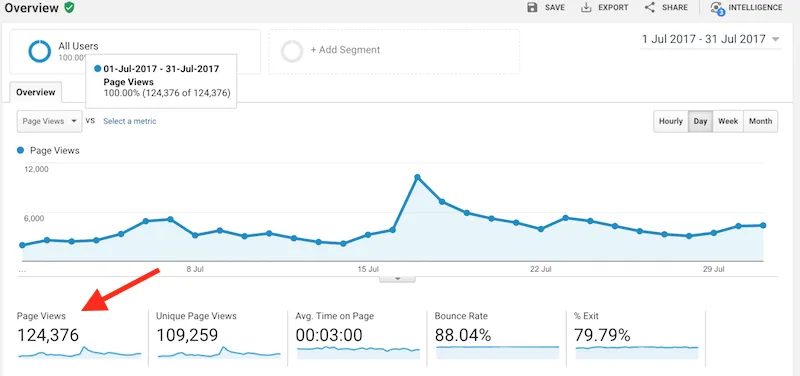Click the tooltip date 01-Jul-2017 - 31-Jul-2017

click(161, 68)
